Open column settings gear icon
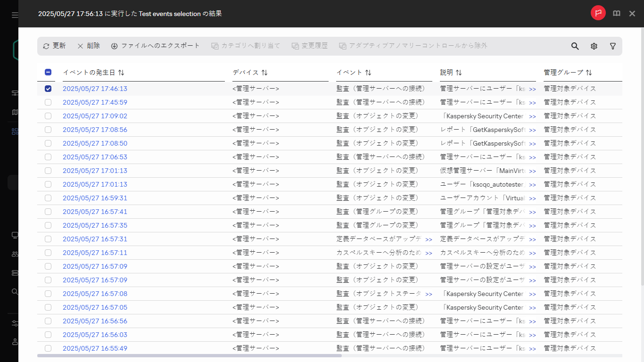This screenshot has width=644, height=362. (594, 46)
